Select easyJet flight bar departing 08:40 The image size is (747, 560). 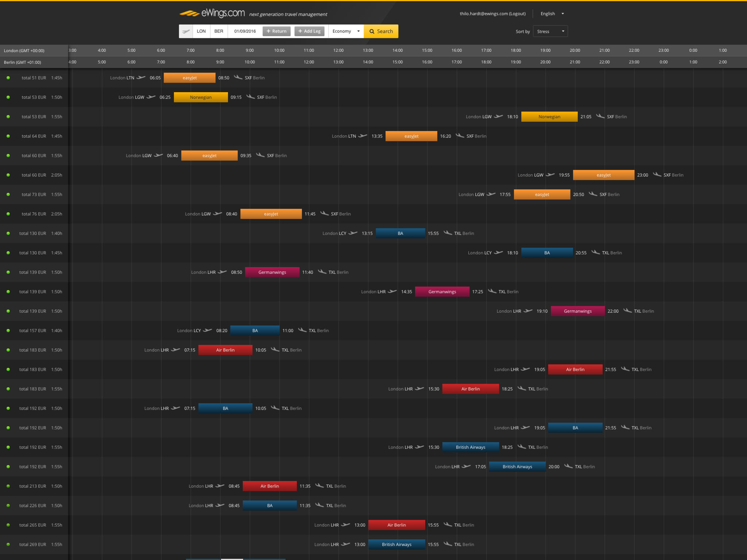click(x=271, y=214)
